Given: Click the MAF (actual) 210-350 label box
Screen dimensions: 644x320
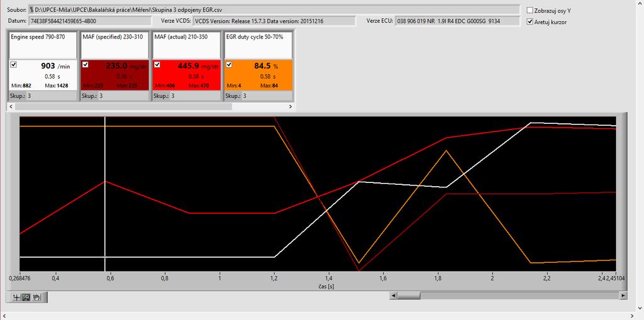Looking at the screenshot, I should click(186, 45).
